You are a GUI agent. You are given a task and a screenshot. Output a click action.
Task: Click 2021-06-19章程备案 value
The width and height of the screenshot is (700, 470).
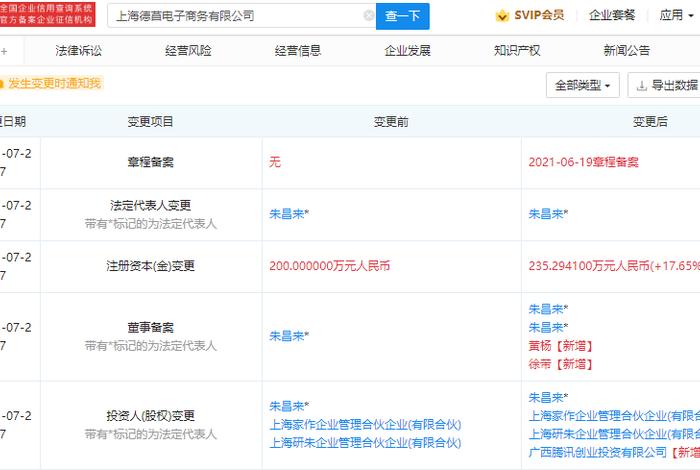tap(583, 162)
